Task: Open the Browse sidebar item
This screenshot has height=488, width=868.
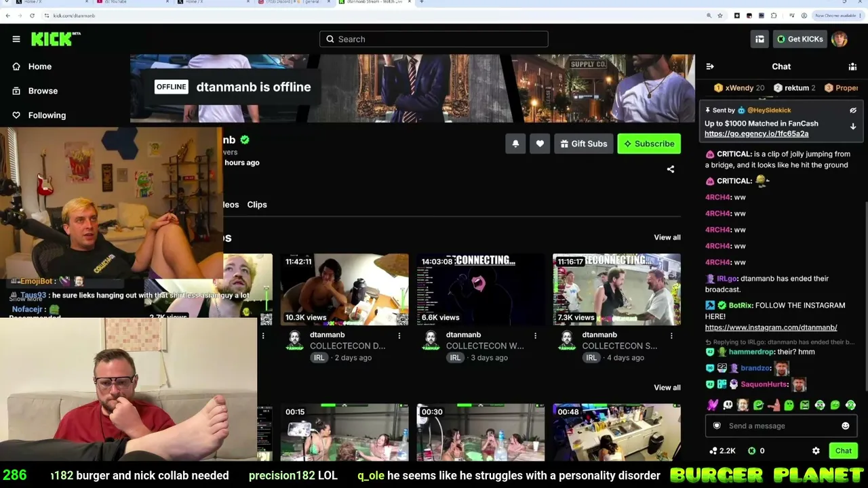Action: click(35, 91)
